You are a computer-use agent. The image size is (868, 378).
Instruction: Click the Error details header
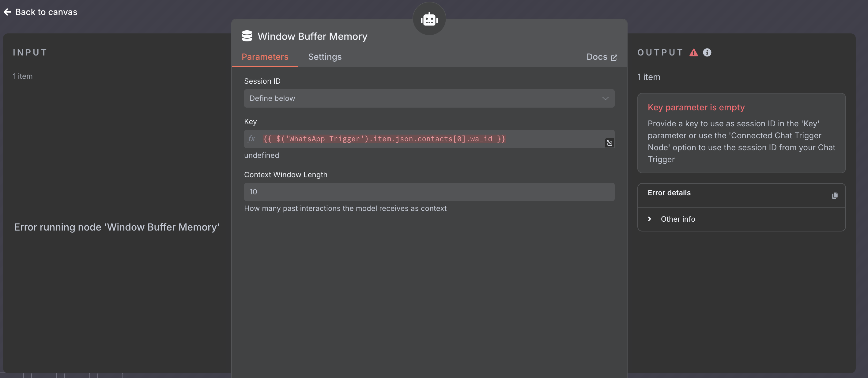(x=669, y=193)
